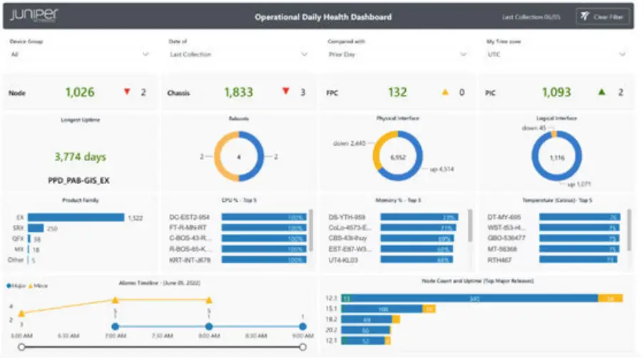Open the My Time zone UTC dropdown
The width and height of the screenshot is (644, 361).
click(x=556, y=54)
